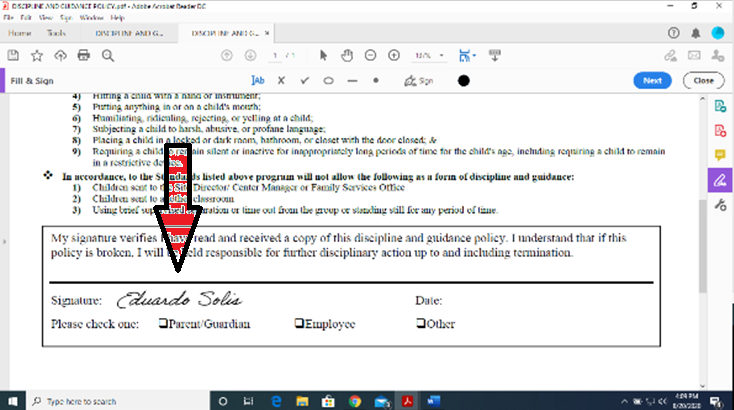Select the hand pan tool

coord(346,55)
